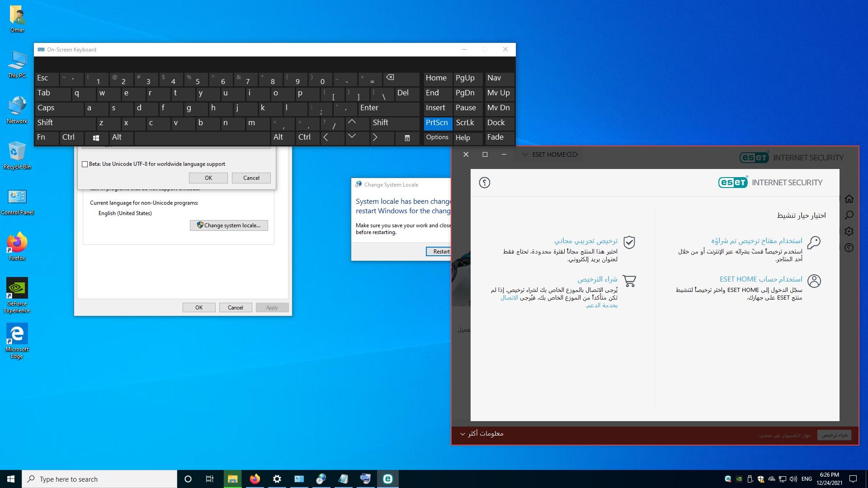Click the Windows logo key on On-Screen Keyboard
This screenshot has width=868, height=488.
(x=96, y=137)
